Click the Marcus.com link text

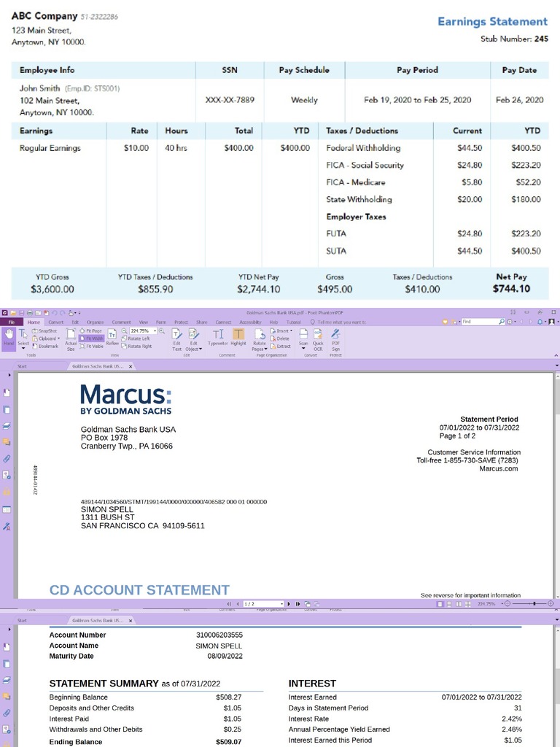(499, 469)
